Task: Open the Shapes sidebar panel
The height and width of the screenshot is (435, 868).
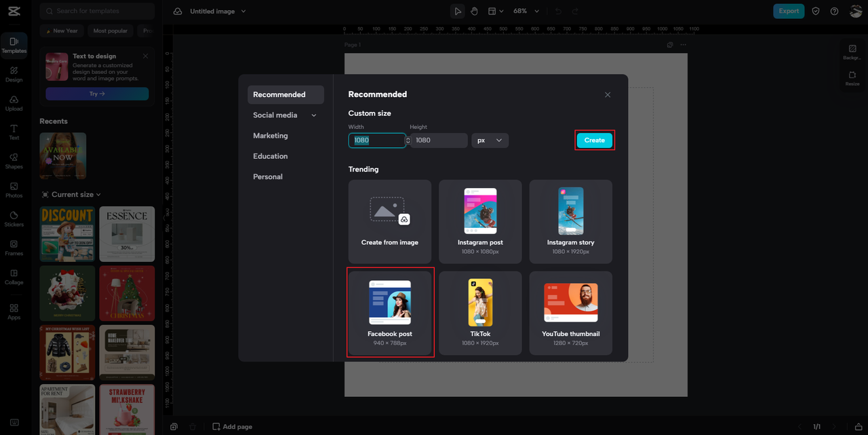Action: pos(14,161)
